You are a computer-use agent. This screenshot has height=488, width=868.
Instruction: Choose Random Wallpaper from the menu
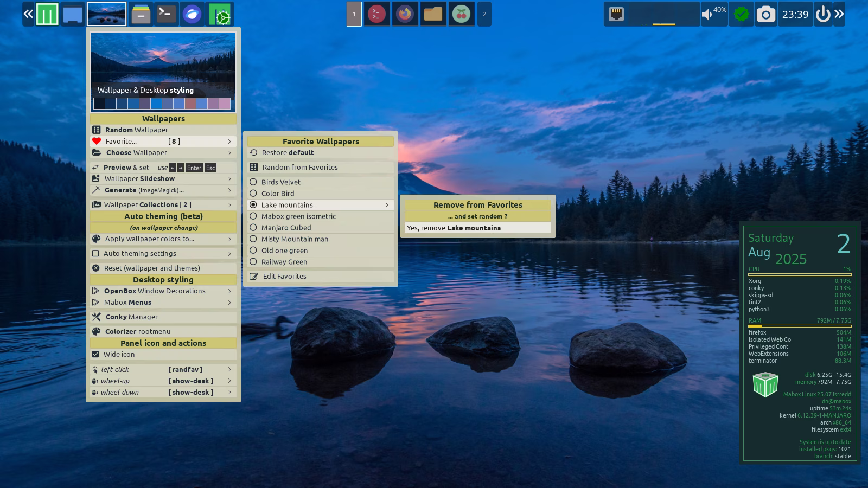coord(136,130)
